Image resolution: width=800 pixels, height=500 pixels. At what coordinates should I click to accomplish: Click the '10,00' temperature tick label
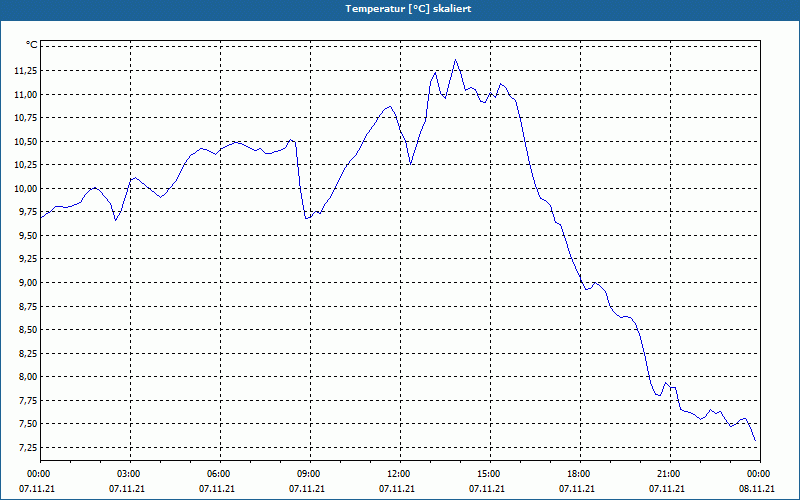(26, 188)
